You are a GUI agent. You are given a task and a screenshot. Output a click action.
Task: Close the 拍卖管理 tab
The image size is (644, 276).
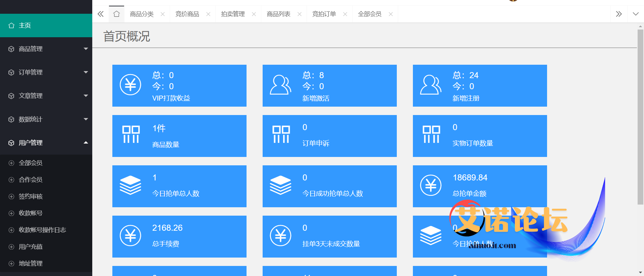point(254,14)
